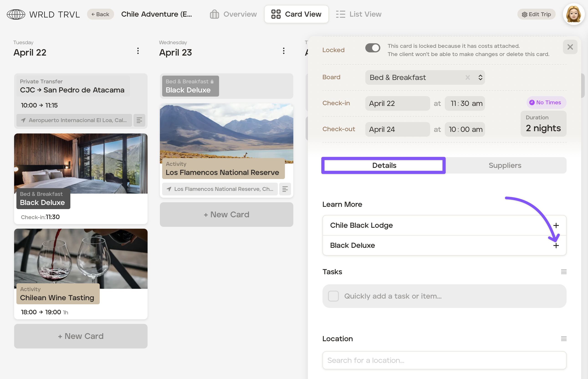Click the Search for a location field
This screenshot has height=379, width=588.
pyautogui.click(x=444, y=360)
